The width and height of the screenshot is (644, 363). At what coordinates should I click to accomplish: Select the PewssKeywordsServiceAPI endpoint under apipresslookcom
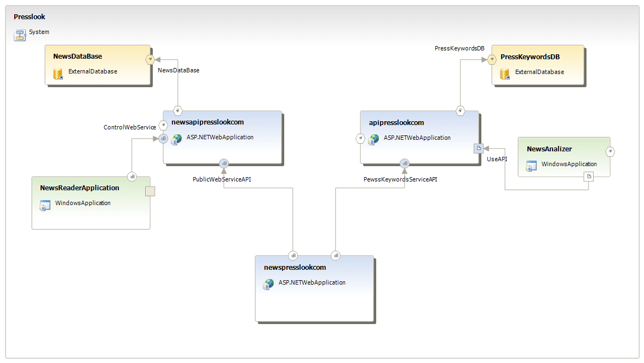click(405, 163)
